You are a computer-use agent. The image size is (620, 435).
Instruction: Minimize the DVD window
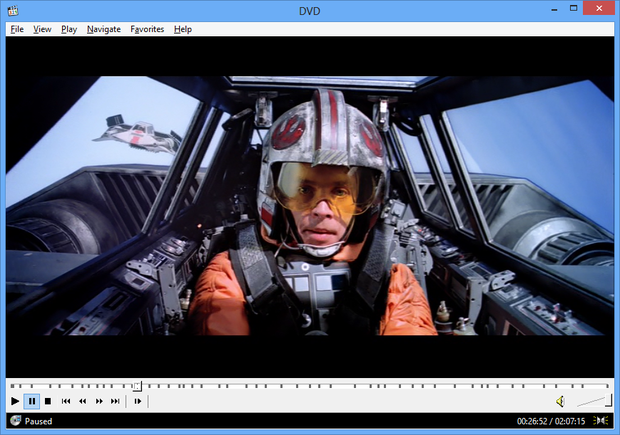click(x=554, y=9)
